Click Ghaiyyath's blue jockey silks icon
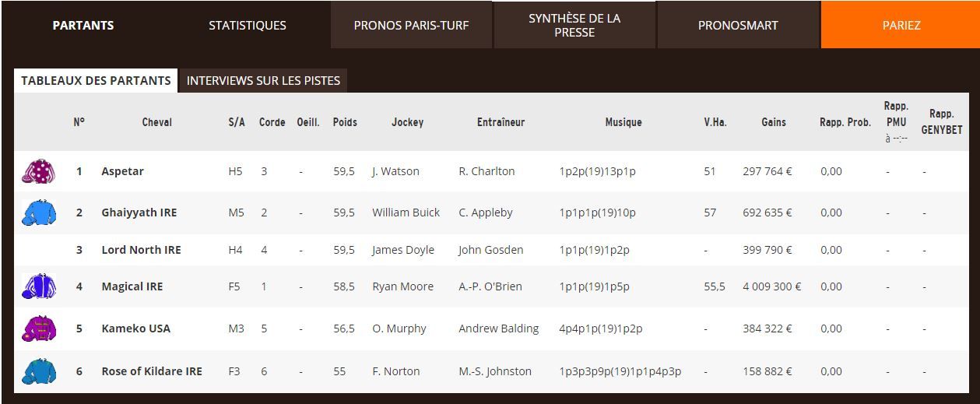 click(x=39, y=213)
